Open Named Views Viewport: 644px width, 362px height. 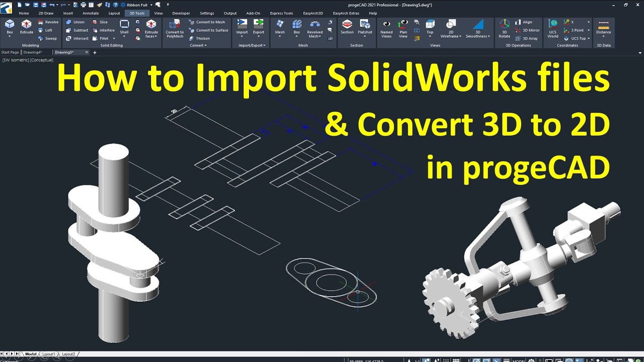click(x=386, y=29)
